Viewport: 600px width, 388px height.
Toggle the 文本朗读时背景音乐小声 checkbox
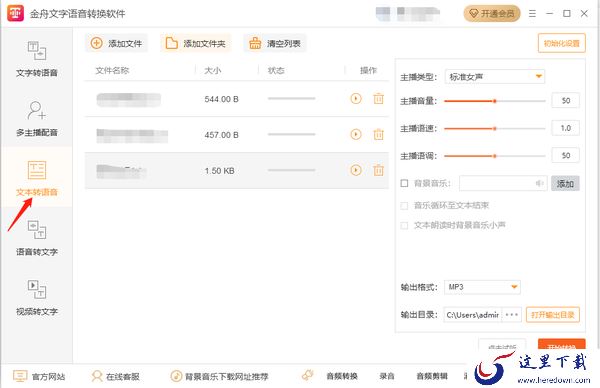click(x=404, y=225)
